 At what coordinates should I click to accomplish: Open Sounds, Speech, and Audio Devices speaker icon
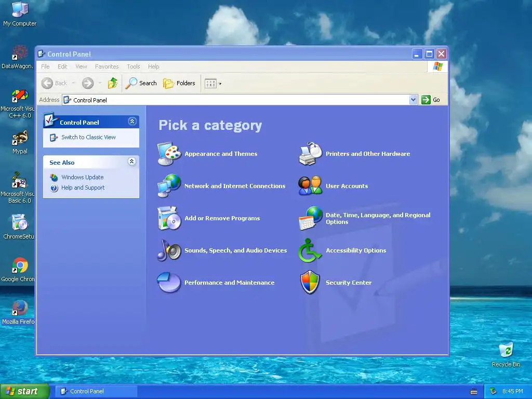tap(169, 250)
